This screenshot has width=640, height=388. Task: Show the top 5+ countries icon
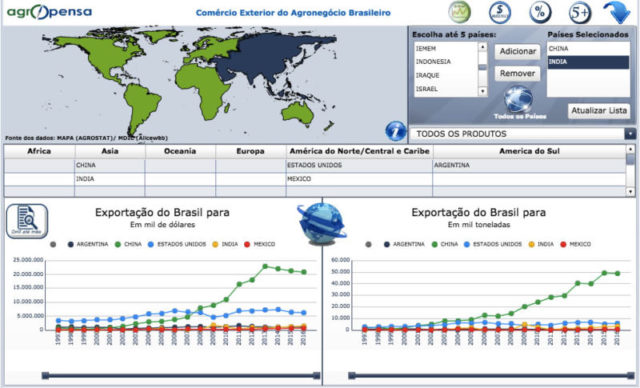(580, 12)
